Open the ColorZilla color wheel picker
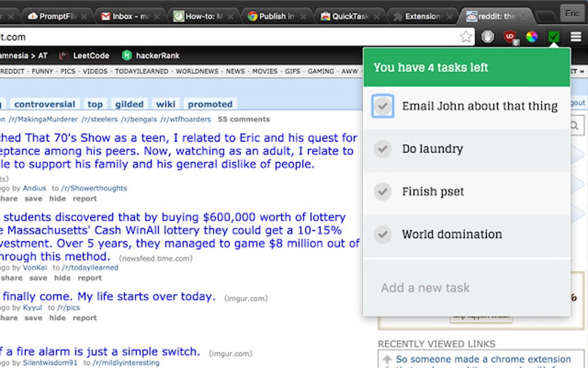Viewport: 588px width, 368px height. click(x=532, y=36)
